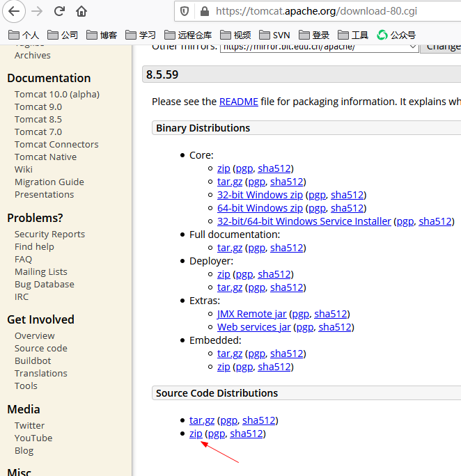The height and width of the screenshot is (476, 461).
Task: Go to the browser home page icon
Action: [81, 11]
